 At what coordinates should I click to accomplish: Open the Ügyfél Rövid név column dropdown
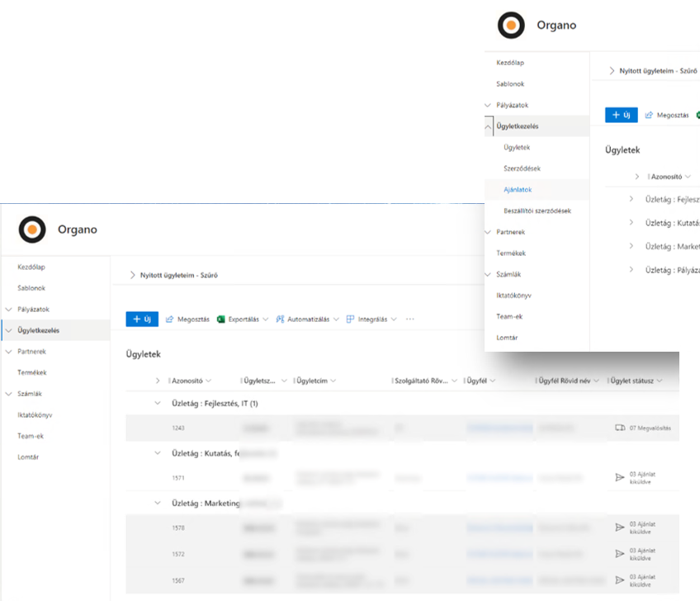click(x=596, y=381)
